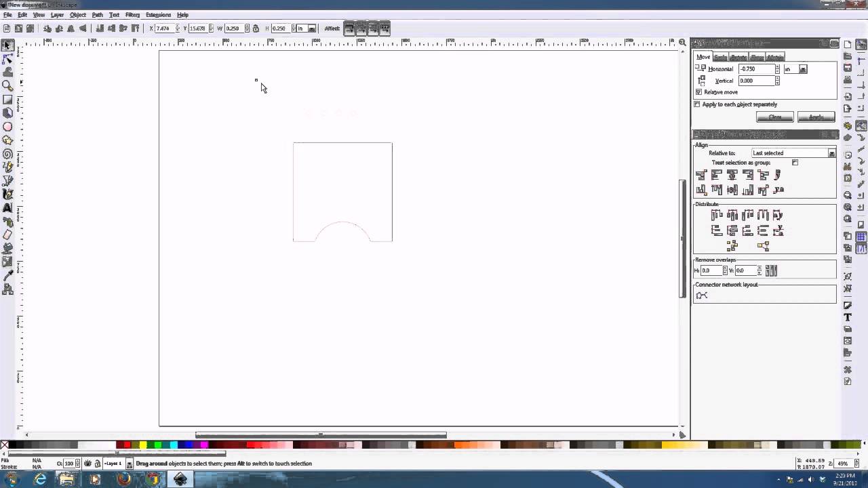Click Align right sides icon
This screenshot has height=488, width=868.
(x=748, y=175)
